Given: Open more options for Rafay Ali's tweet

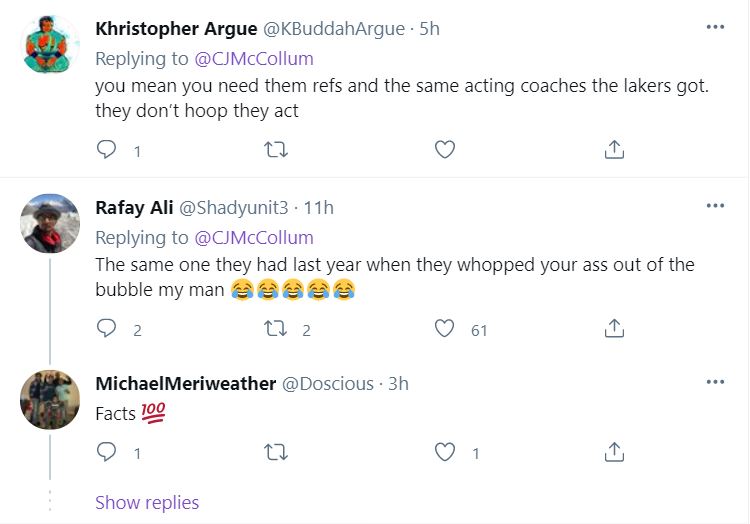Looking at the screenshot, I should point(714,206).
